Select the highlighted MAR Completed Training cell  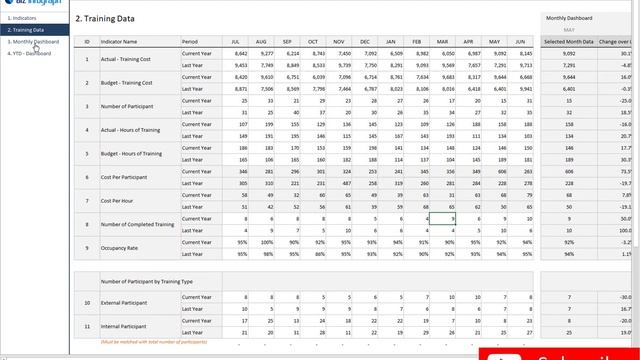[x=442, y=219]
